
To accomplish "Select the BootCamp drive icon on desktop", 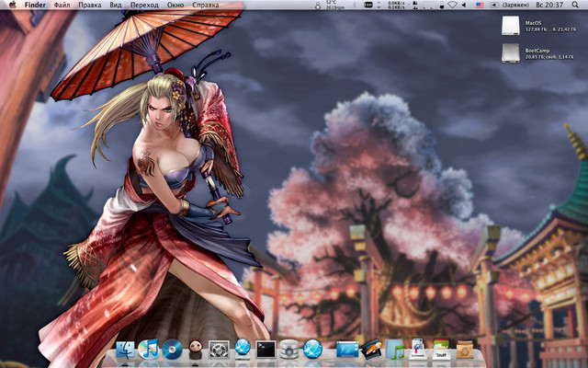I will tap(511, 52).
